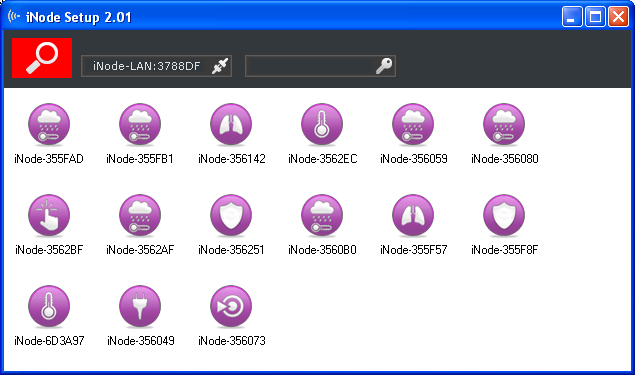Select the iNode-LAN:3788DF device field

(156, 66)
